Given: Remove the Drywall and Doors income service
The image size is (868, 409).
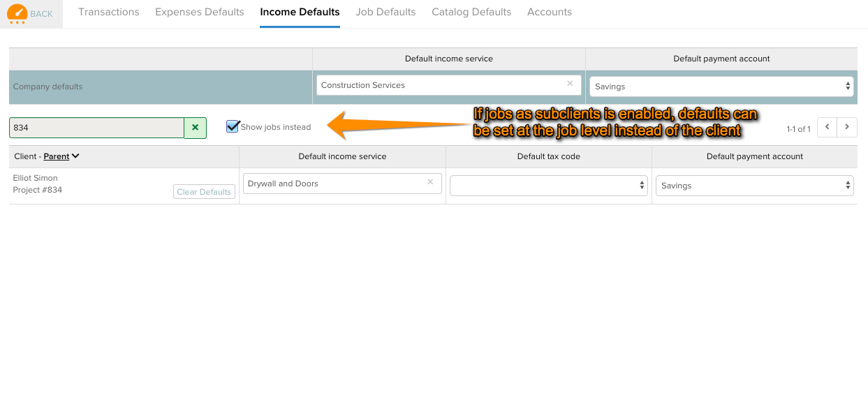Looking at the screenshot, I should [x=430, y=182].
